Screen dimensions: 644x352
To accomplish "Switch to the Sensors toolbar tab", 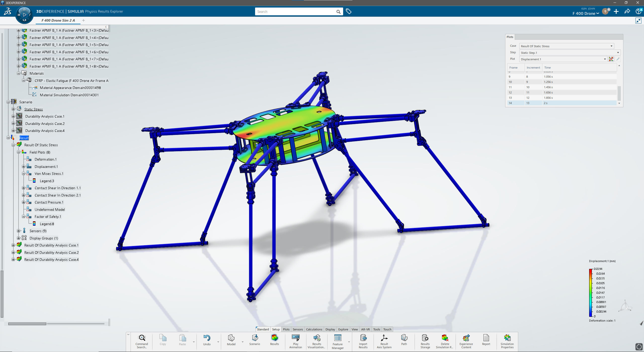I will point(298,329).
